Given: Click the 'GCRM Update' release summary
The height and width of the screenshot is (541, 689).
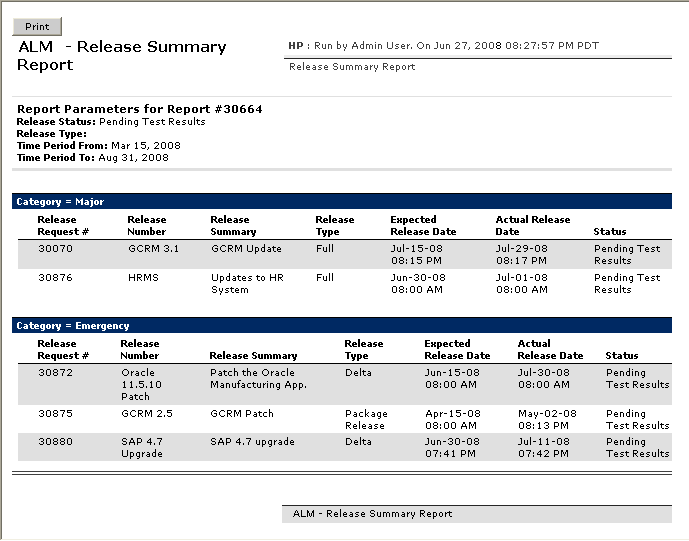Looking at the screenshot, I should click(x=246, y=249).
